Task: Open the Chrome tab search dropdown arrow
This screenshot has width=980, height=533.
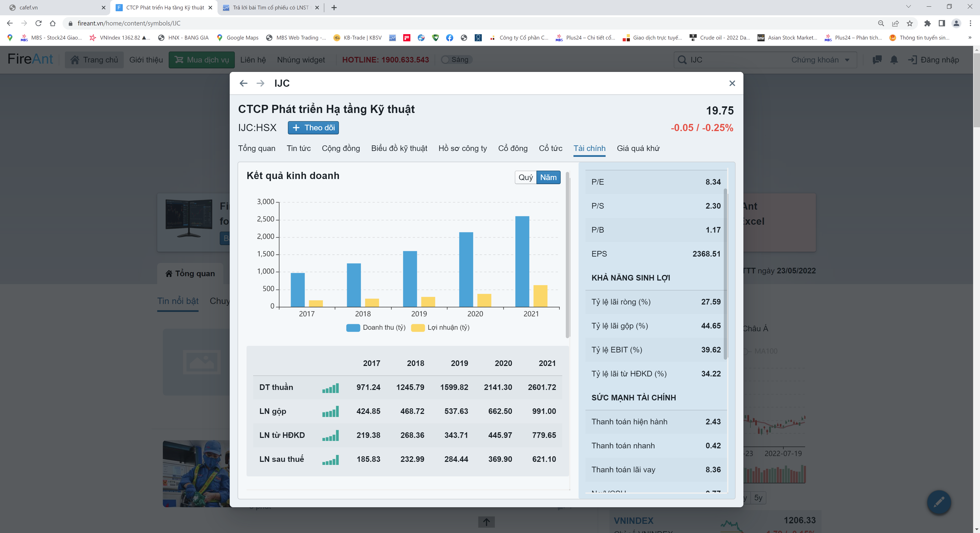Action: coord(908,7)
